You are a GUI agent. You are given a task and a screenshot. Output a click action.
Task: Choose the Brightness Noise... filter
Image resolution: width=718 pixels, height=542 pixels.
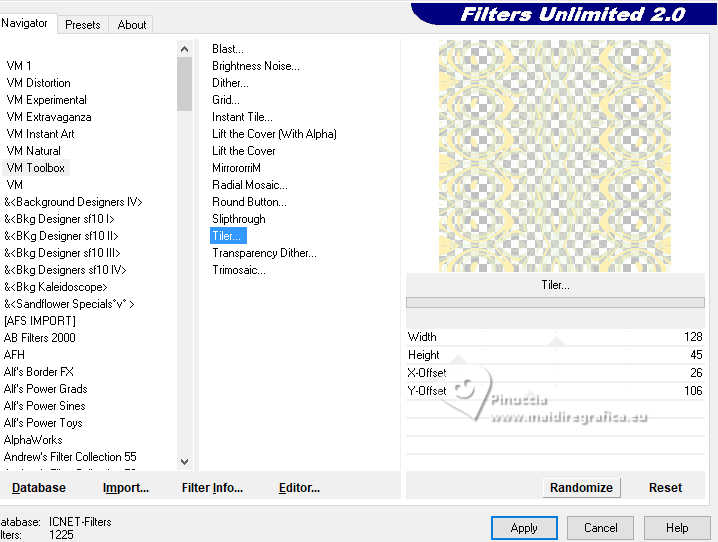tap(256, 66)
